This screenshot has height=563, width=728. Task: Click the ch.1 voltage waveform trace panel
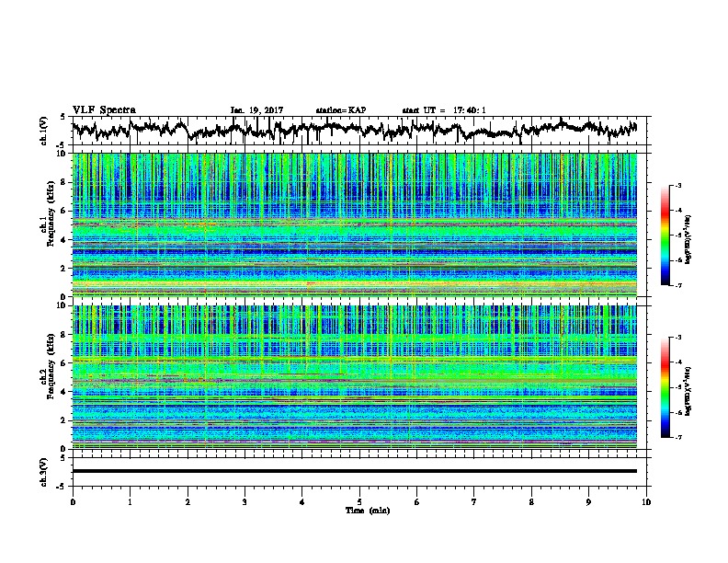pyautogui.click(x=358, y=131)
